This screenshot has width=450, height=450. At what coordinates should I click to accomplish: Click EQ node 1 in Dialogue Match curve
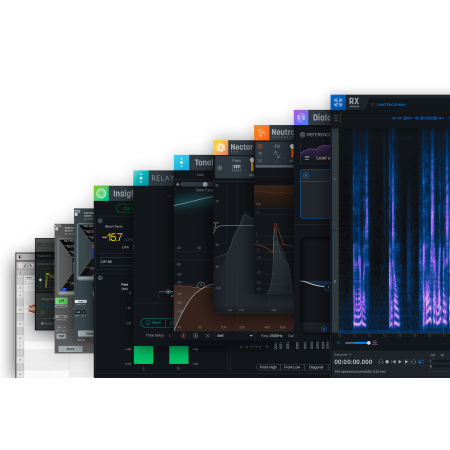[x=327, y=287]
